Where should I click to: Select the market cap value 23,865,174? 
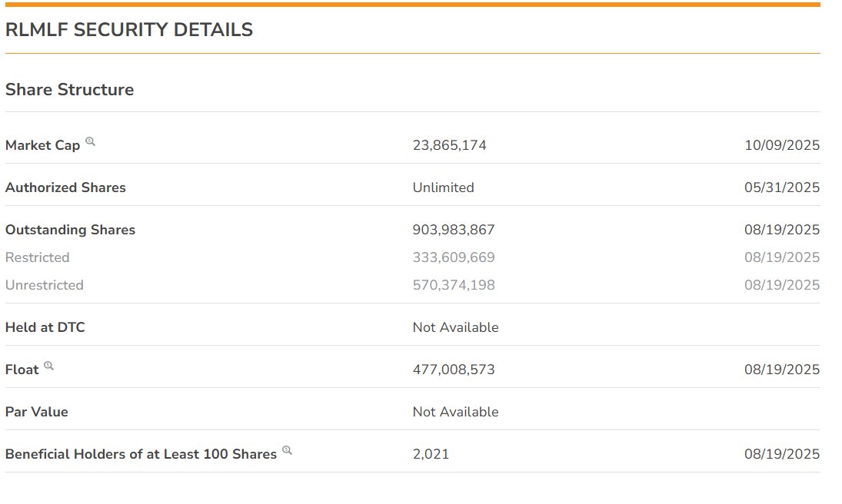(x=450, y=145)
